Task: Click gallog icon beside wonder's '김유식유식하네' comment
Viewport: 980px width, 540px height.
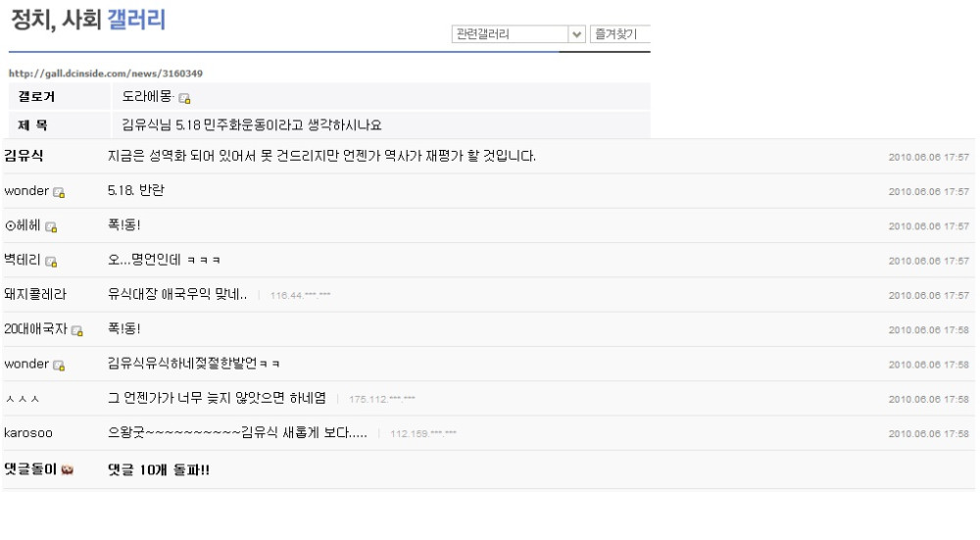Action: tap(59, 366)
